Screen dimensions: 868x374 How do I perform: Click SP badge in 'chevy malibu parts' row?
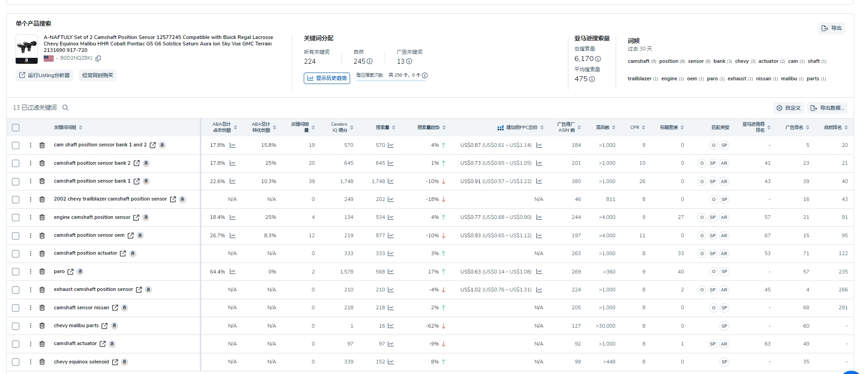[724, 326]
